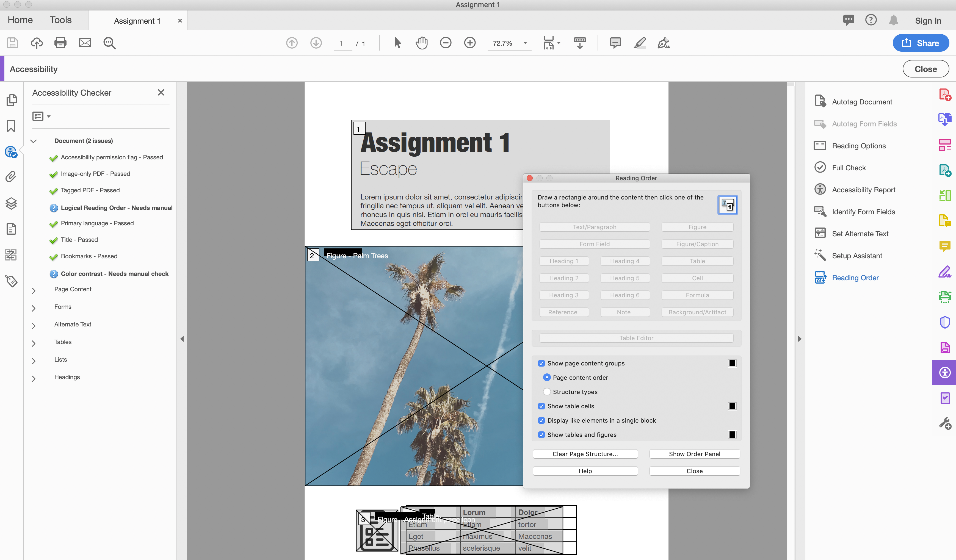
Task: Open the Bookmarks panel icon
Action: pos(11,126)
